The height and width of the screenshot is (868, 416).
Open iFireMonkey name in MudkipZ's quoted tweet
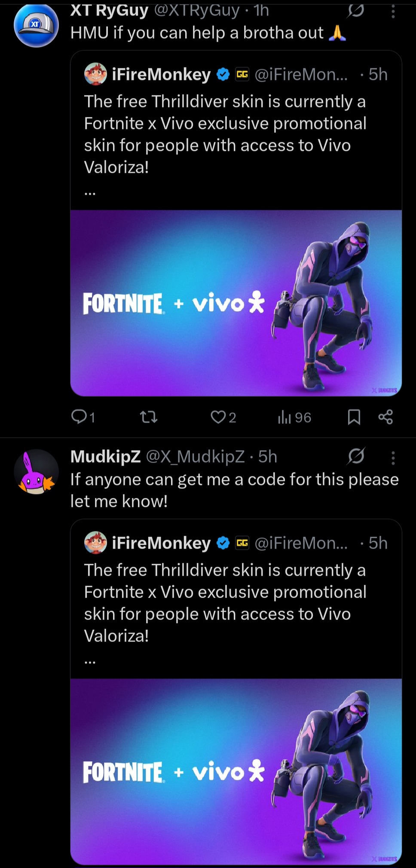click(x=161, y=543)
